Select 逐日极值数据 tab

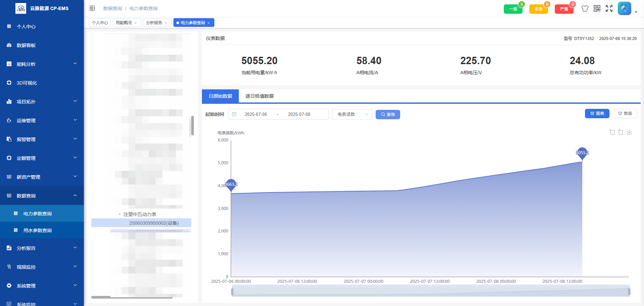pos(259,96)
